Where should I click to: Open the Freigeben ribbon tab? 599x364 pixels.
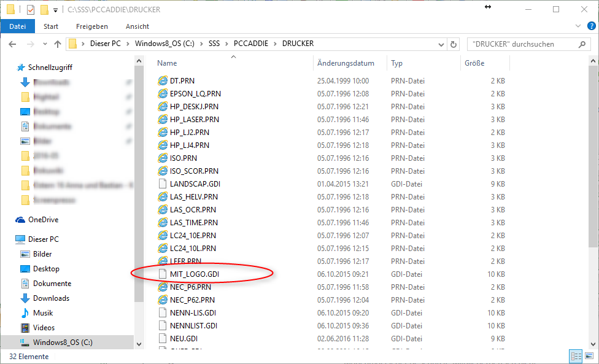[x=91, y=26]
